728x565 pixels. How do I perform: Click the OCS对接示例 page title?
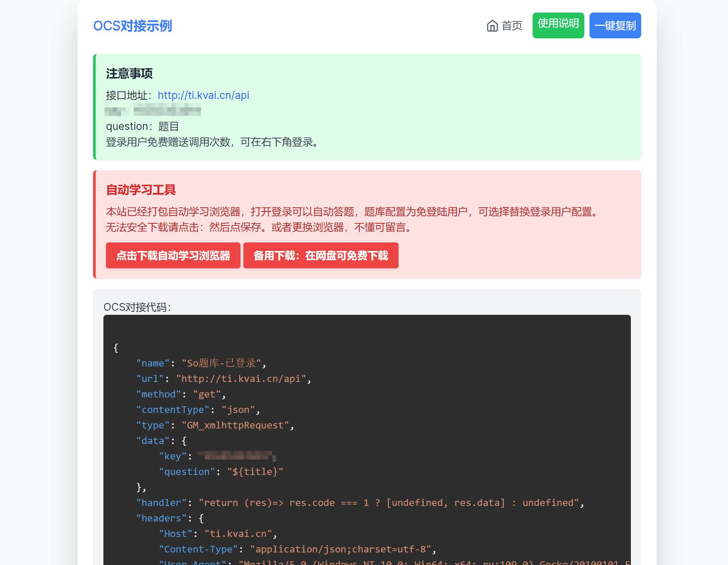[133, 26]
